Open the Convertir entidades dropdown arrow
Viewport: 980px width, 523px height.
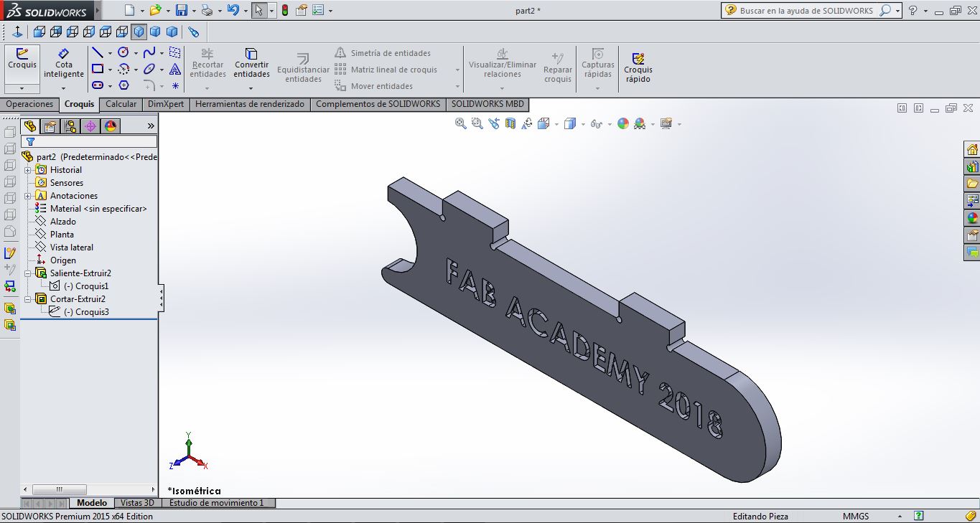click(251, 88)
